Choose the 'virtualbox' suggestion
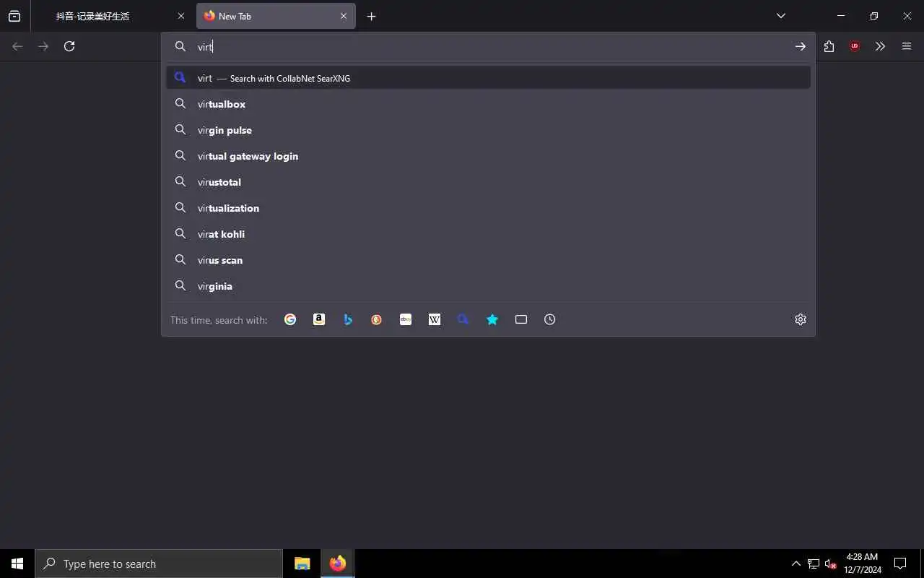This screenshot has height=578, width=924. point(488,104)
